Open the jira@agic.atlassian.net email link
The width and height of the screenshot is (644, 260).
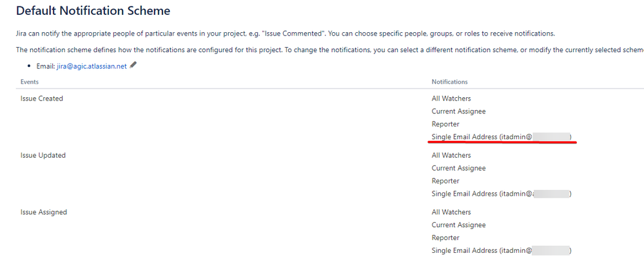pos(92,66)
